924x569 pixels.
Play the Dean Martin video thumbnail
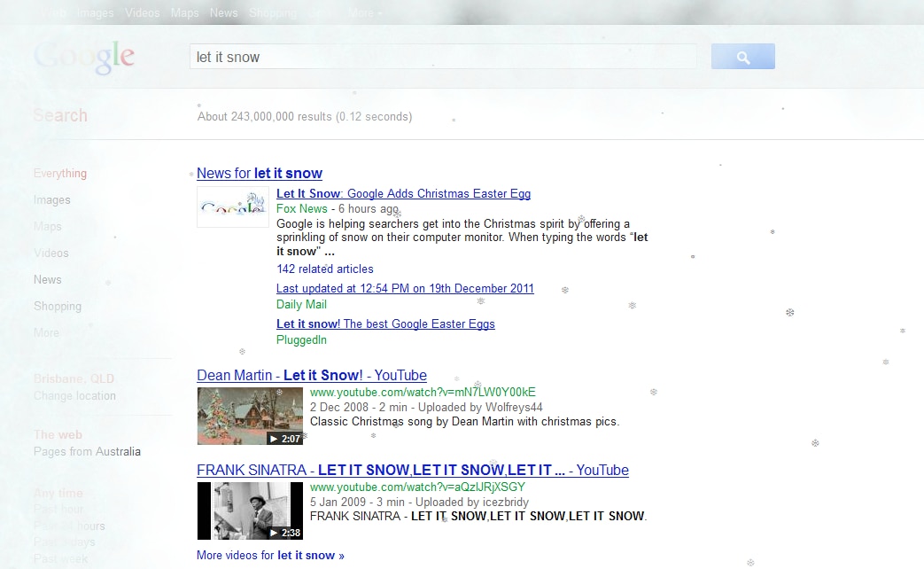point(250,416)
